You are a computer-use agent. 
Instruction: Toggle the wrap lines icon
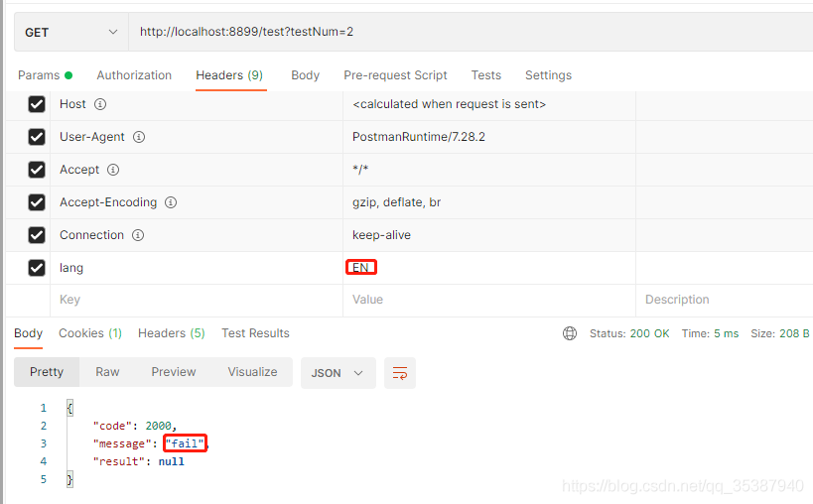pos(400,373)
